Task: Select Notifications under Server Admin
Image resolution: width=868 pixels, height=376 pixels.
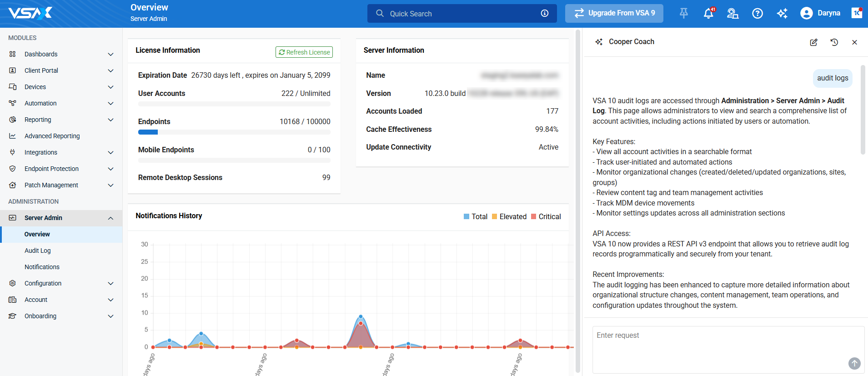Action: pyautogui.click(x=42, y=267)
